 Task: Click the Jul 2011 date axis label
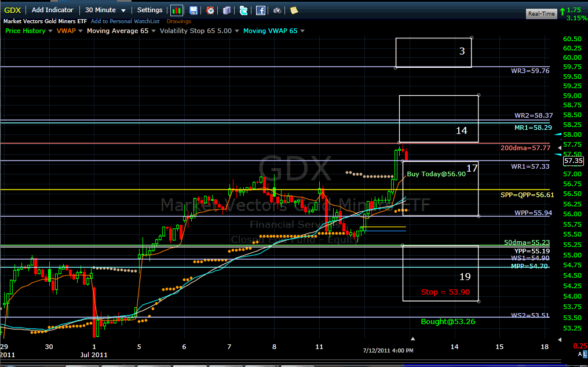tap(93, 355)
